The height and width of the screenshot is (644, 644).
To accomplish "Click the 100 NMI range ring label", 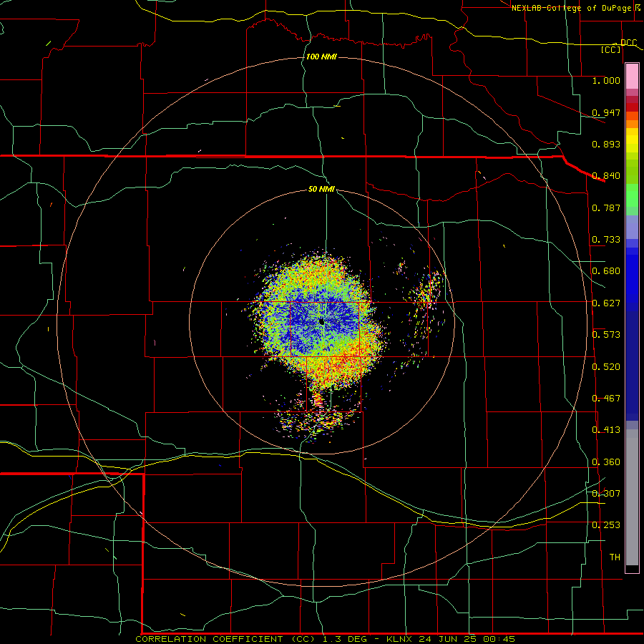I will (321, 57).
